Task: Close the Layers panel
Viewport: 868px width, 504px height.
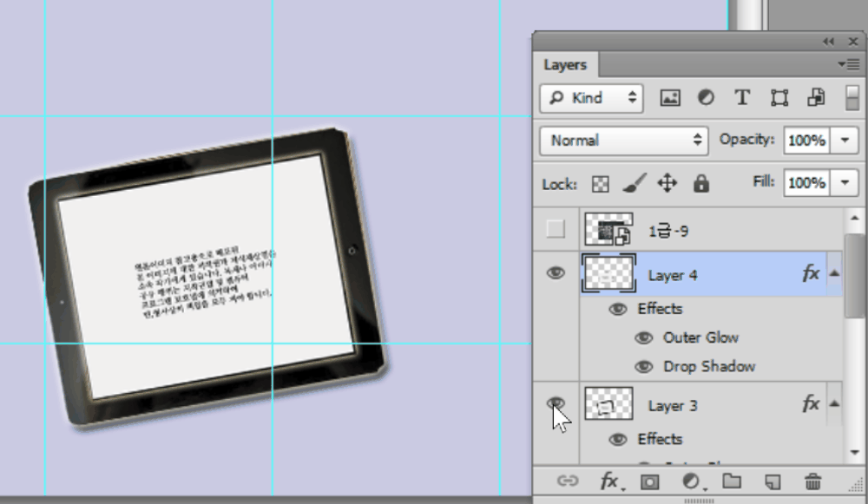Action: 853,42
